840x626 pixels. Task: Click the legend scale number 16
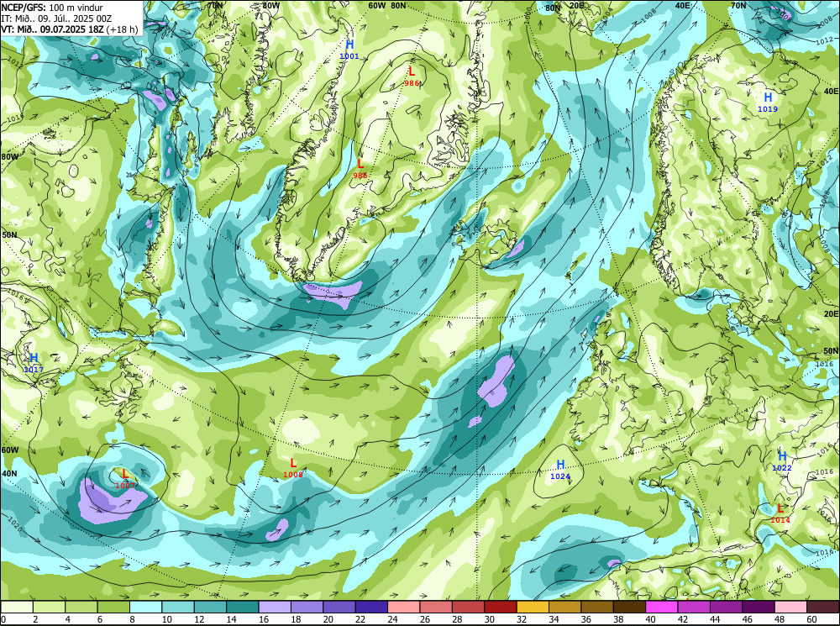[262, 619]
